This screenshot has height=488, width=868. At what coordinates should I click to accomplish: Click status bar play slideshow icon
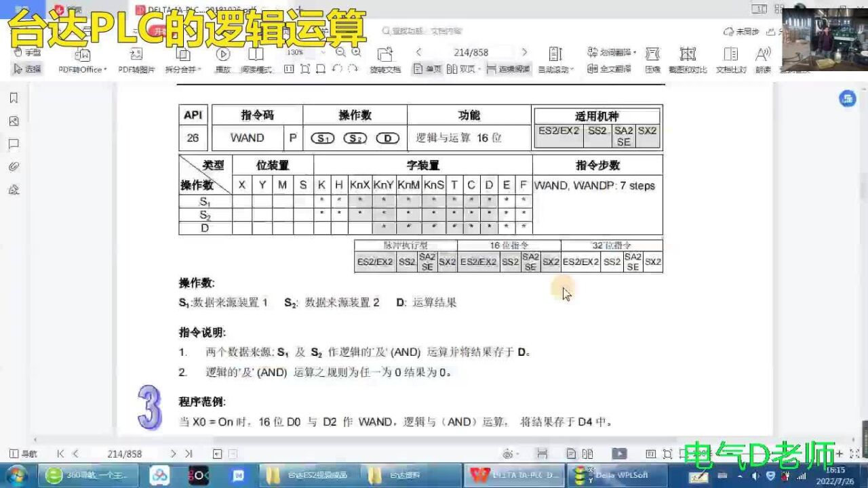[619, 453]
